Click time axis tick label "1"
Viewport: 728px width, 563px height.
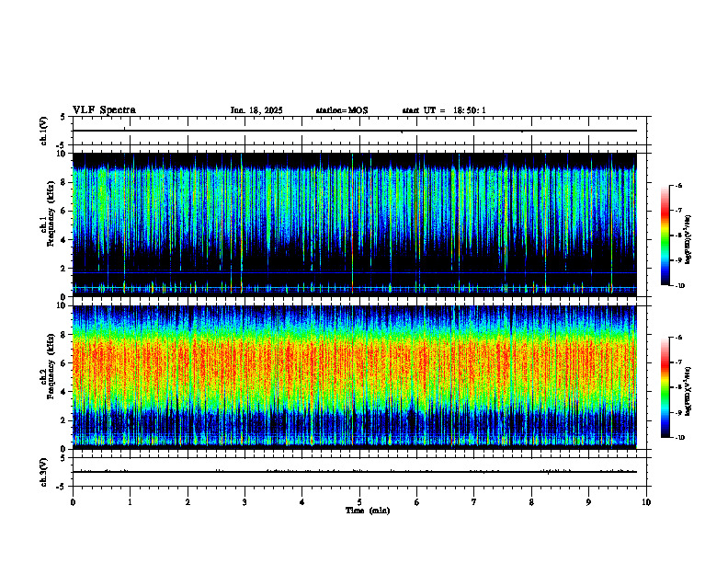pos(130,502)
